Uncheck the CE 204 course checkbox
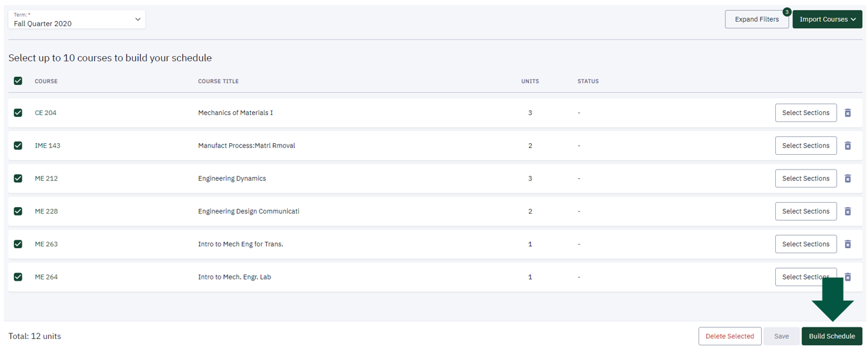The width and height of the screenshot is (868, 353). click(18, 113)
